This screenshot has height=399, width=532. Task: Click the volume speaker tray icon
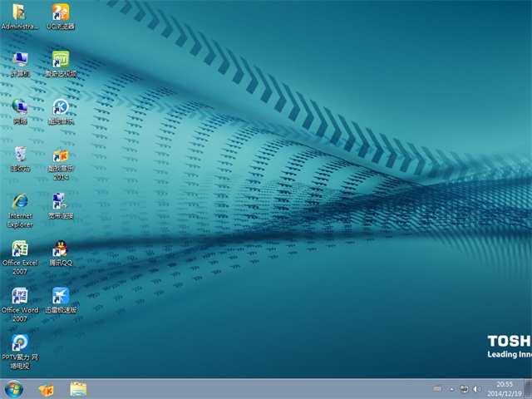(476, 388)
